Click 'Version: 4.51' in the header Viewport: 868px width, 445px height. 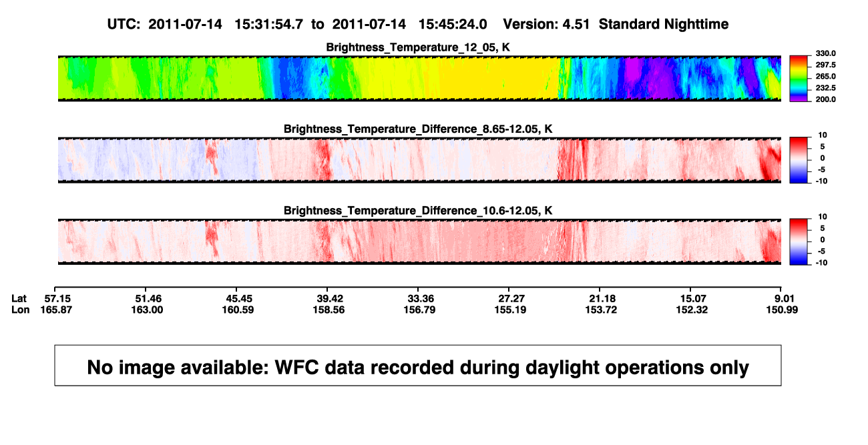tap(548, 24)
